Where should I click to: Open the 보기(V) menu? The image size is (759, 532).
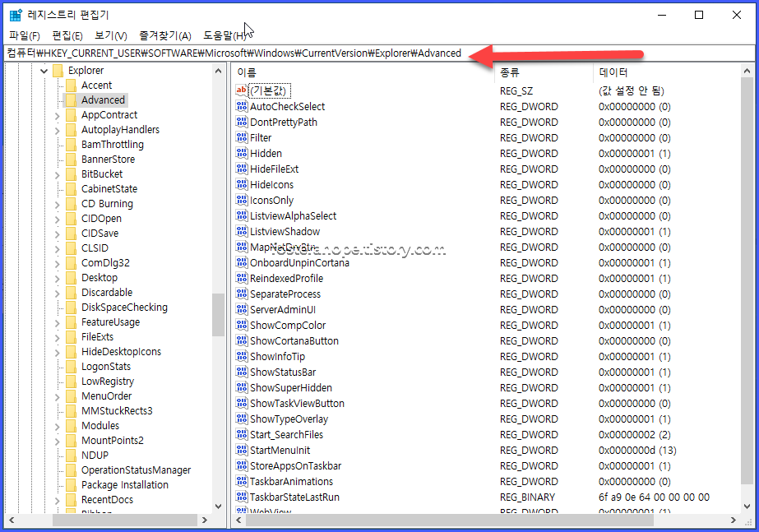111,35
